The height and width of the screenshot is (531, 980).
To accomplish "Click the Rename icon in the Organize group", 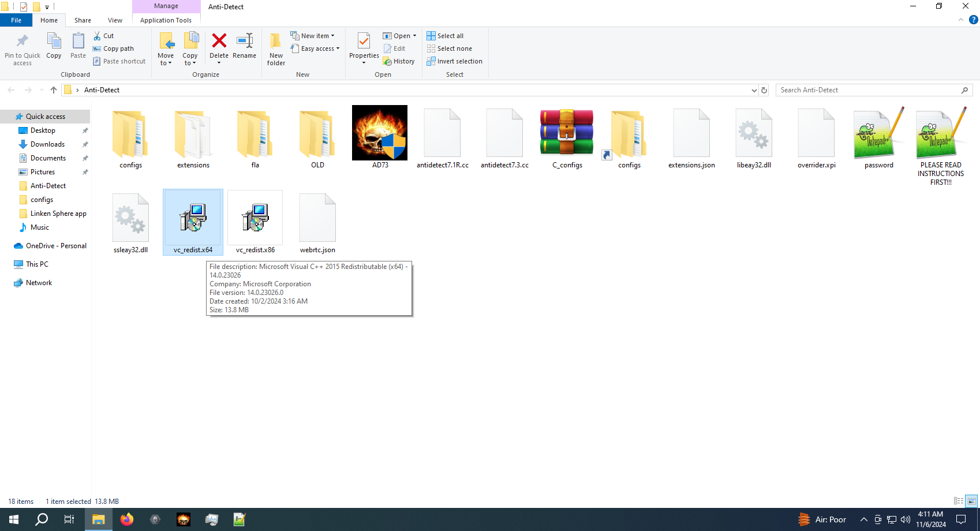I will pos(244,46).
